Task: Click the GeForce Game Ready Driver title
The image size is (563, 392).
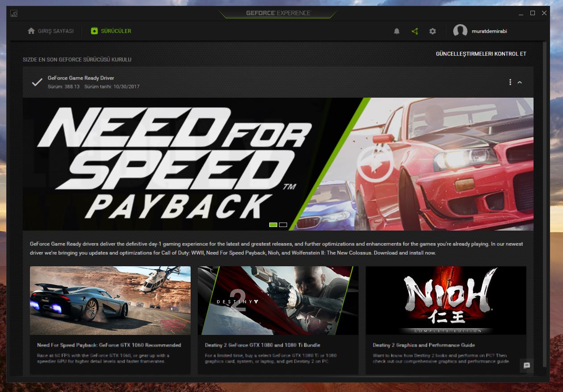Action: click(81, 78)
